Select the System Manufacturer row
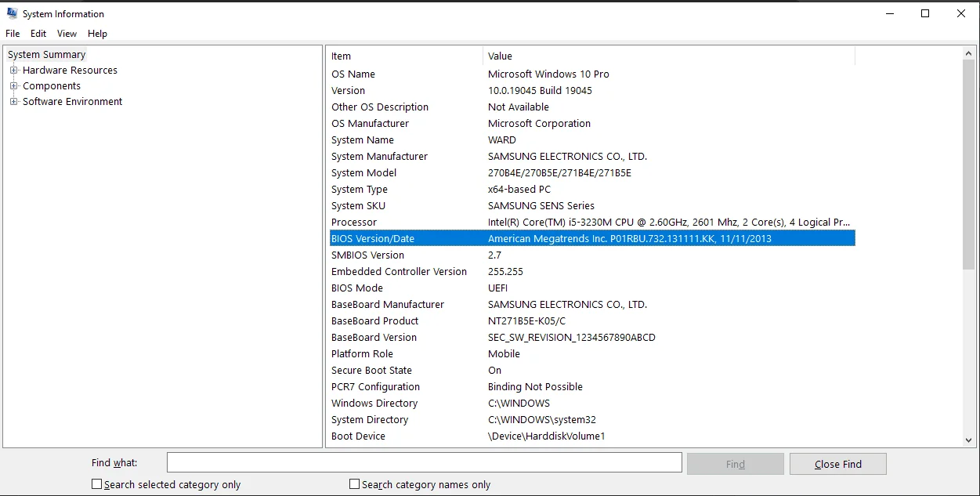Screen dimensions: 980x496 click(592, 156)
